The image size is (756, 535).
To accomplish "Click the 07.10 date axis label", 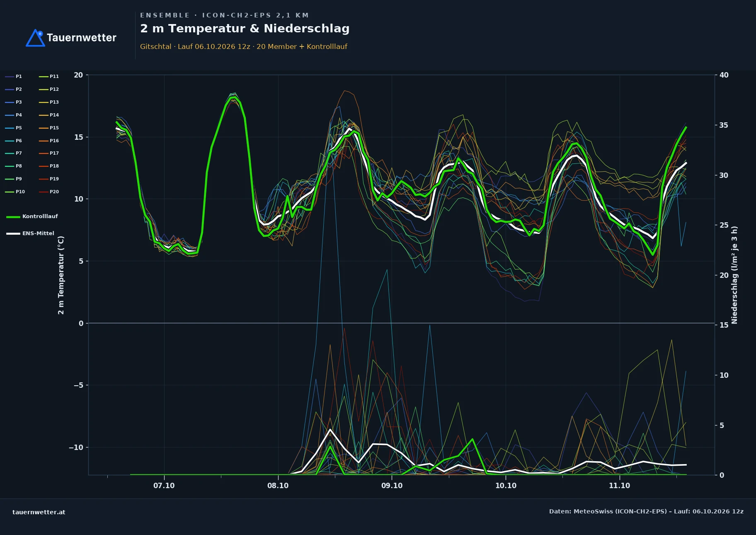I will [x=164, y=486].
